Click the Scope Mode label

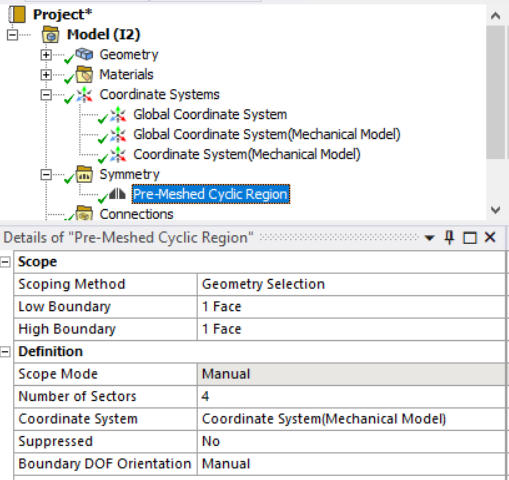coord(58,374)
